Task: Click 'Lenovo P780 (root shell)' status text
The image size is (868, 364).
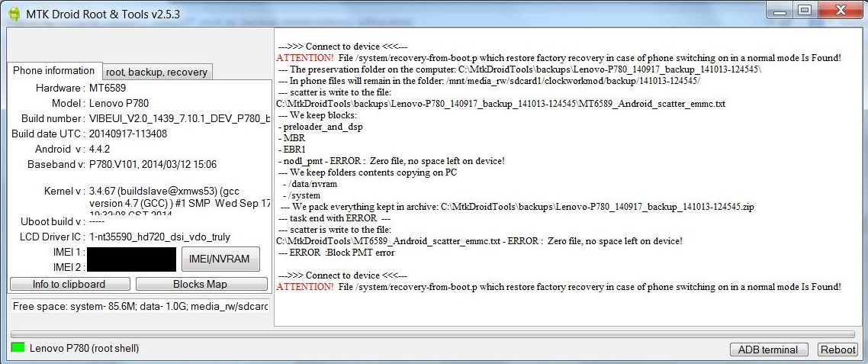Action: [x=84, y=349]
